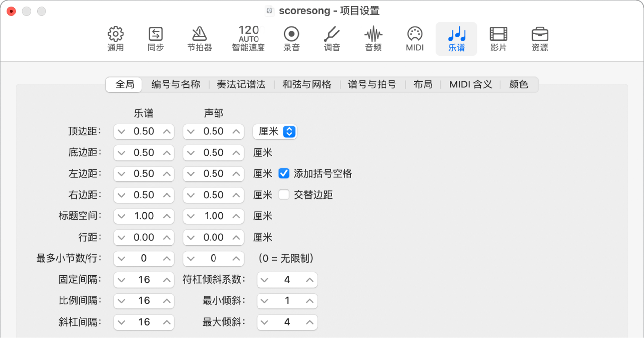Decrease 斜杠间隔 value with down arrow
This screenshot has width=644, height=338.
click(x=121, y=322)
